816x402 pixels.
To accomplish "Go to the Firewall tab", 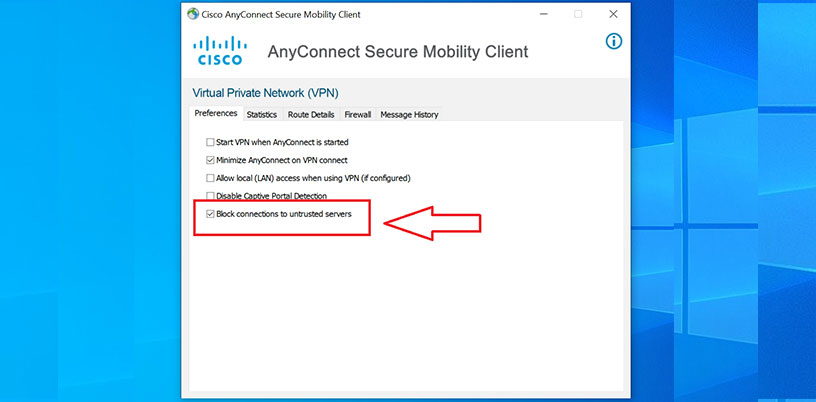I will click(x=358, y=115).
